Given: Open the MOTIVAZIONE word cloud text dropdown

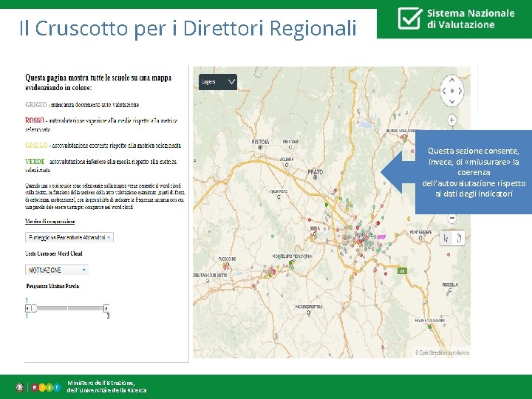Looking at the screenshot, I should [57, 270].
